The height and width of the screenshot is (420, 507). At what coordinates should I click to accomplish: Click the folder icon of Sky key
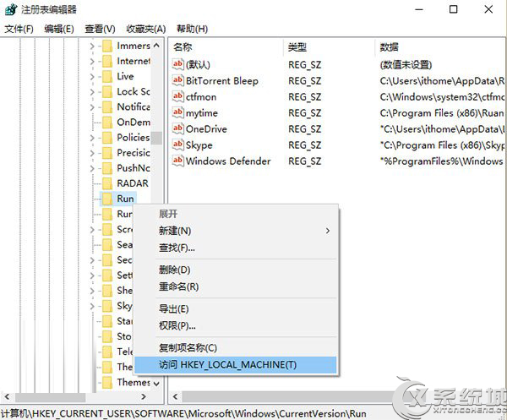[107, 306]
